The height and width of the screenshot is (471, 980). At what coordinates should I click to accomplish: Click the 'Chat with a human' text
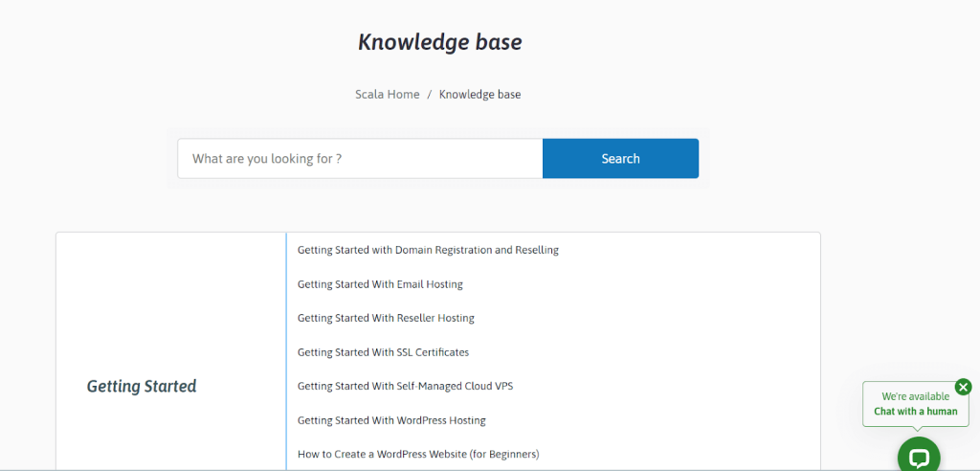(915, 411)
